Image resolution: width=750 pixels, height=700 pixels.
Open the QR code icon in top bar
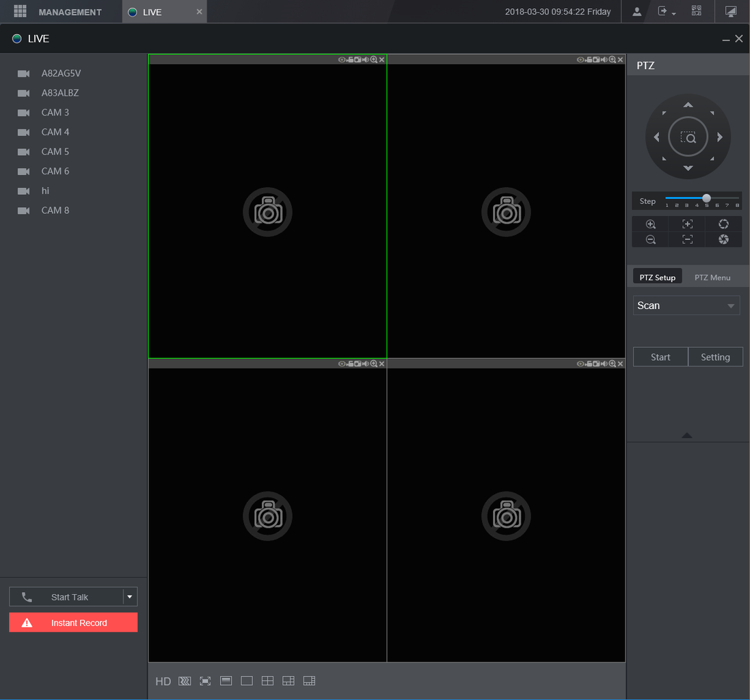696,12
